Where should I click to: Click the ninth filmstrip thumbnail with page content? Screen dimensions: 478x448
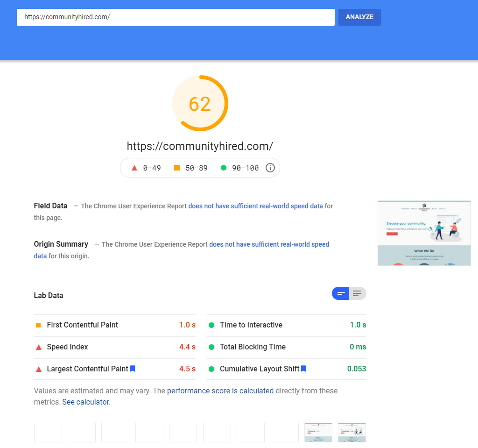pyautogui.click(x=318, y=433)
